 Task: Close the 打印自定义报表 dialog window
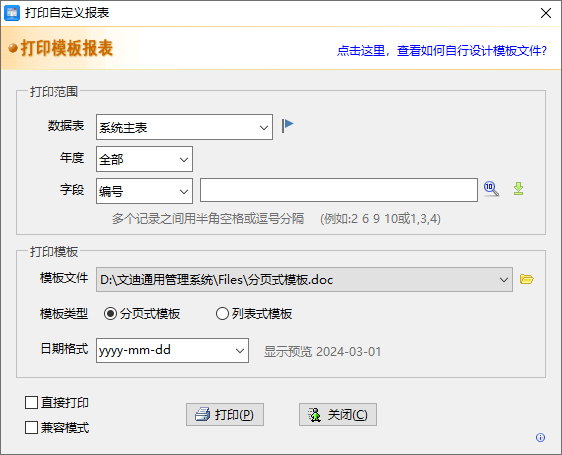click(x=546, y=13)
